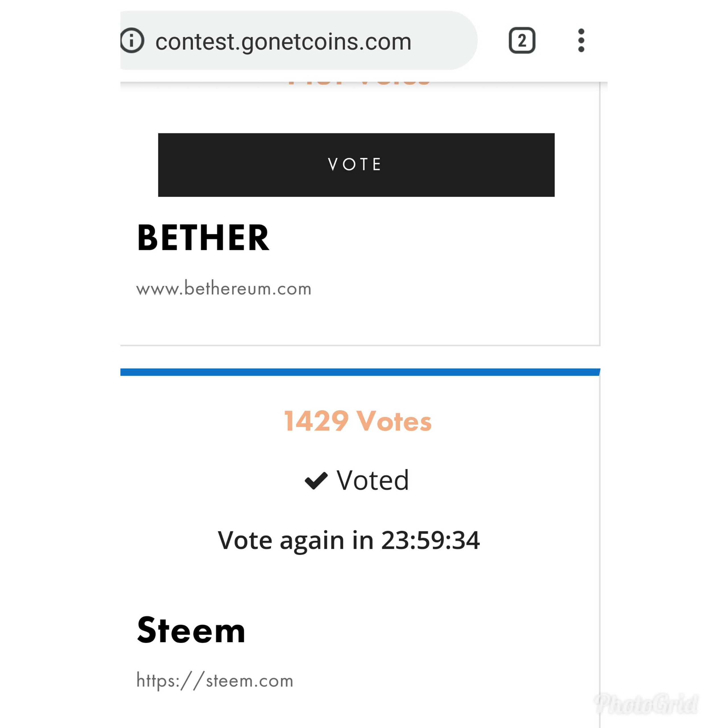
Task: Tap the site info icon in address bar
Action: [x=132, y=40]
